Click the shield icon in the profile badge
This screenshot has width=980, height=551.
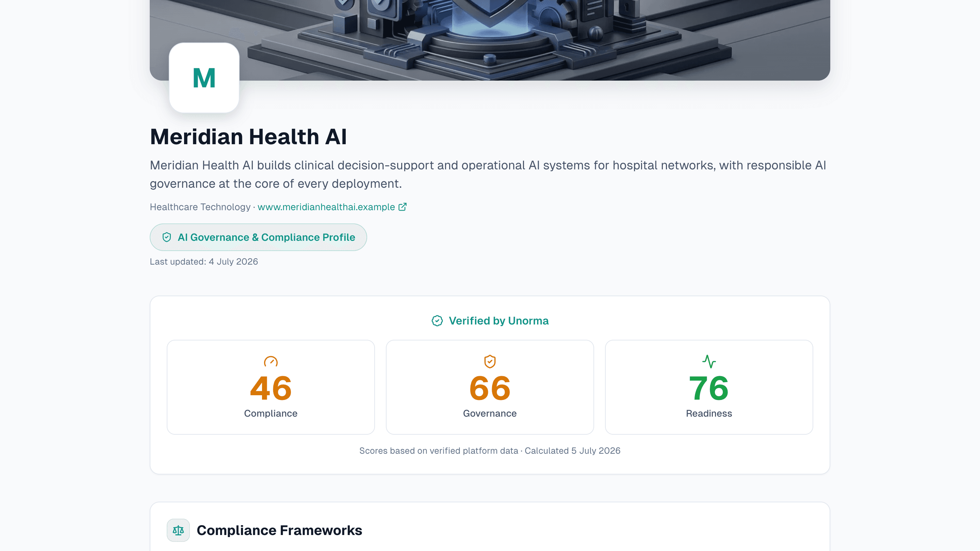click(x=167, y=237)
